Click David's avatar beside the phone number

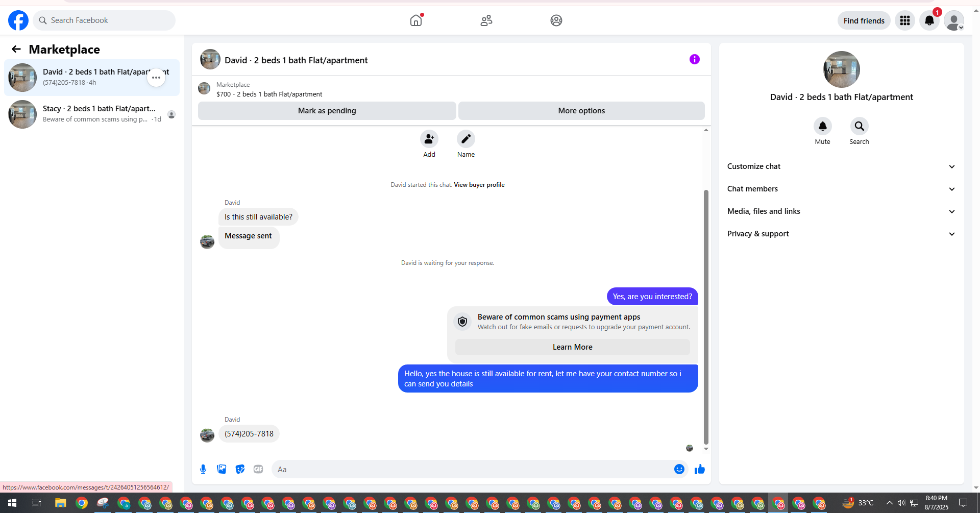tap(207, 435)
